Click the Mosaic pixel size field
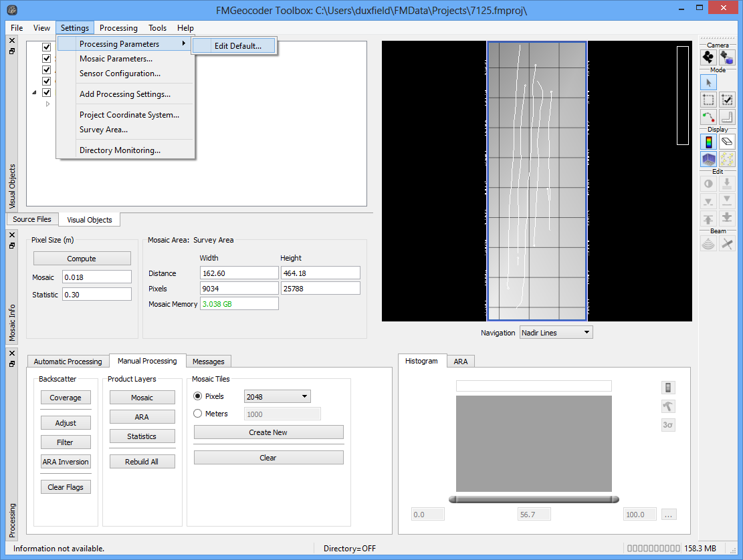This screenshot has width=743, height=560. click(97, 277)
